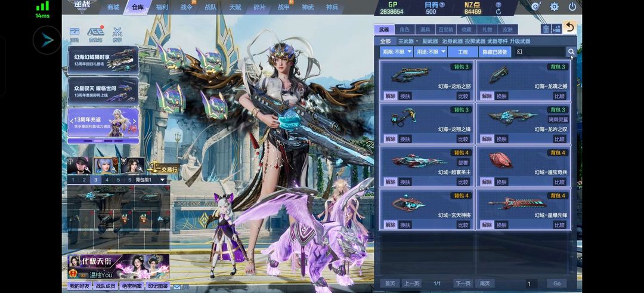Click 比较 on 幻海-龙翔之锋
This screenshot has height=293, width=644.
463,139
